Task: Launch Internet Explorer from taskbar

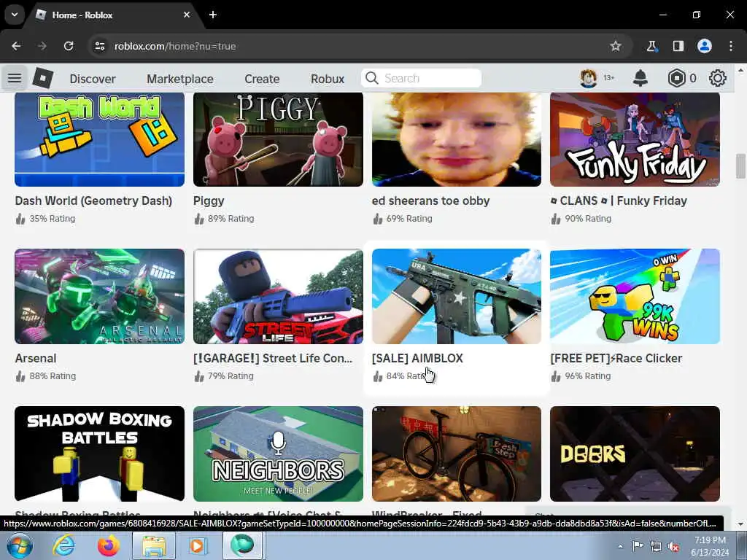Action: (63, 545)
